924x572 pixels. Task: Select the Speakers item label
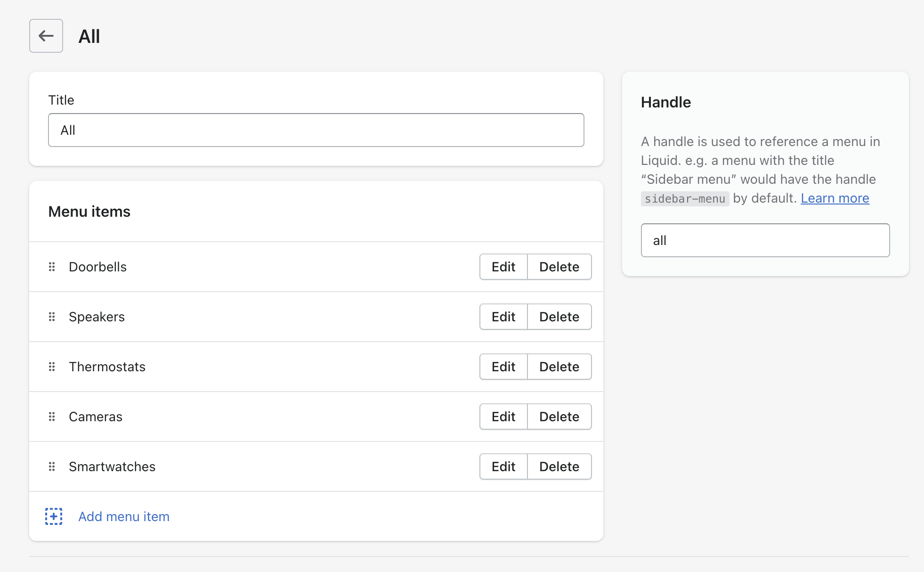point(97,317)
